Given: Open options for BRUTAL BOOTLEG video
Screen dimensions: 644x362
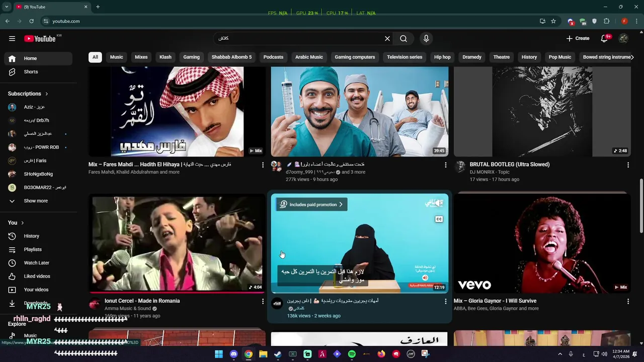Looking at the screenshot, I should [x=628, y=165].
